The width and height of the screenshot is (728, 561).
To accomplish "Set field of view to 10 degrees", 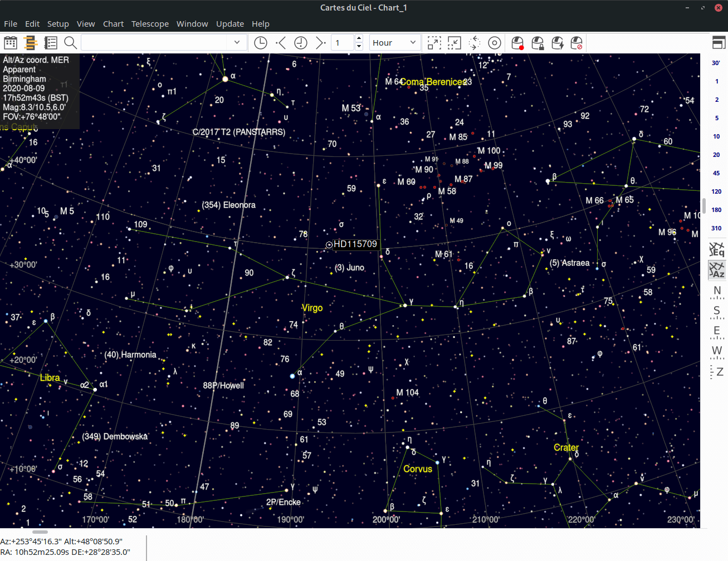I will [x=716, y=136].
